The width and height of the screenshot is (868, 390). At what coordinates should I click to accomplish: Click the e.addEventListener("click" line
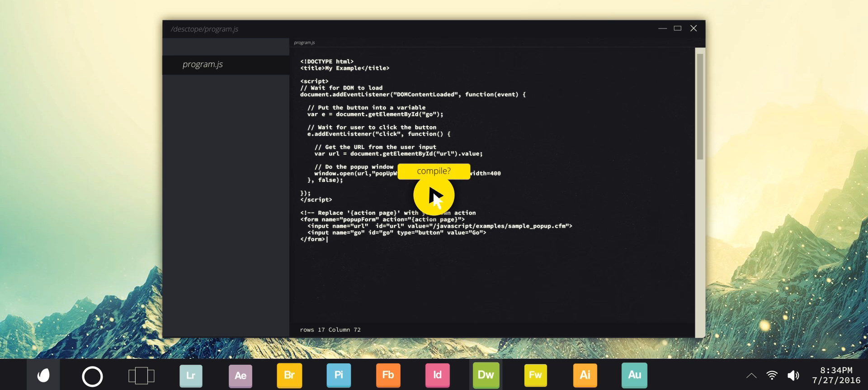(379, 134)
